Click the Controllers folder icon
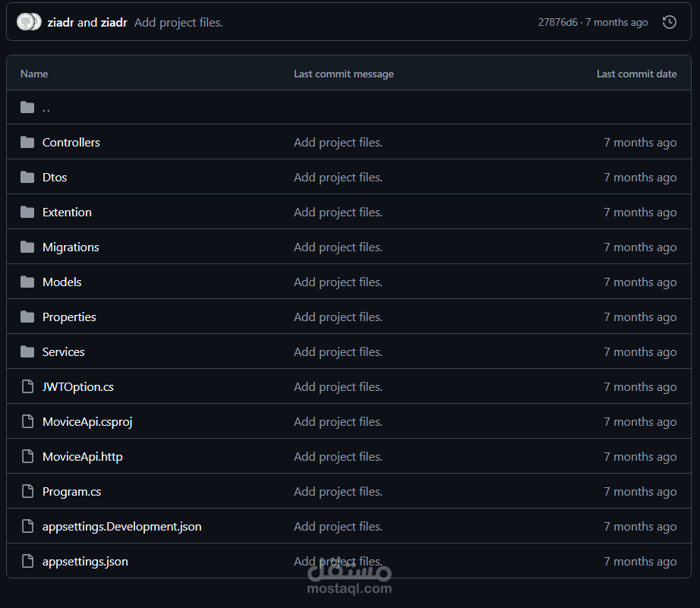The width and height of the screenshot is (700, 608). coord(27,143)
